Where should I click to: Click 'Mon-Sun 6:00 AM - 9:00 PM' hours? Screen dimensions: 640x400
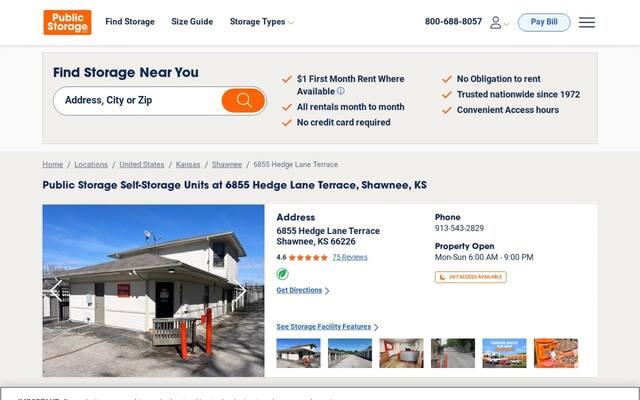[484, 257]
